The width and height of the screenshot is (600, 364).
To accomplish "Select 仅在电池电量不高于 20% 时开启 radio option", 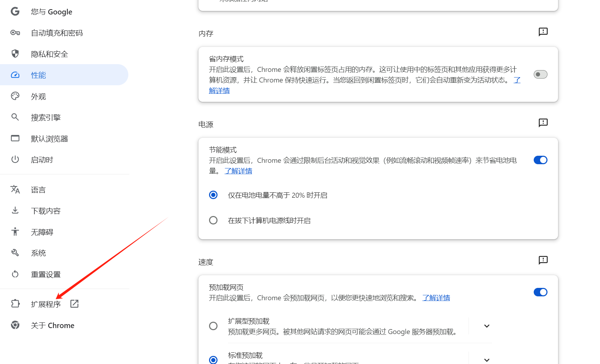I will (213, 195).
